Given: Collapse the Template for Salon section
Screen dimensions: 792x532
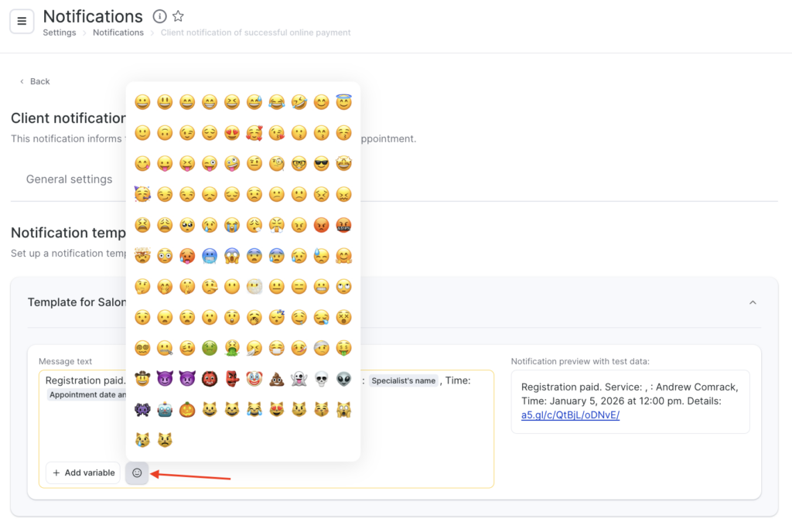Looking at the screenshot, I should click(753, 302).
